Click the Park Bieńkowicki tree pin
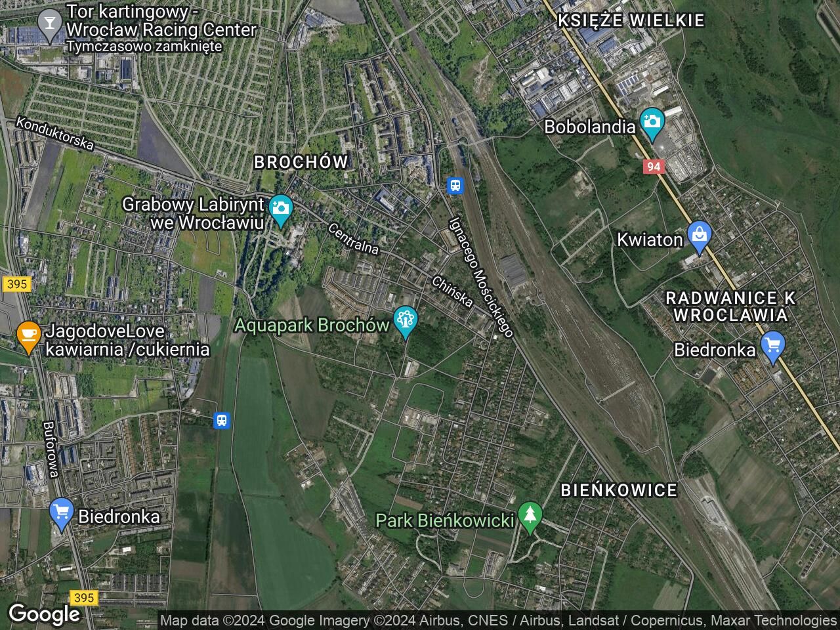The height and width of the screenshot is (630, 840). pyautogui.click(x=530, y=518)
